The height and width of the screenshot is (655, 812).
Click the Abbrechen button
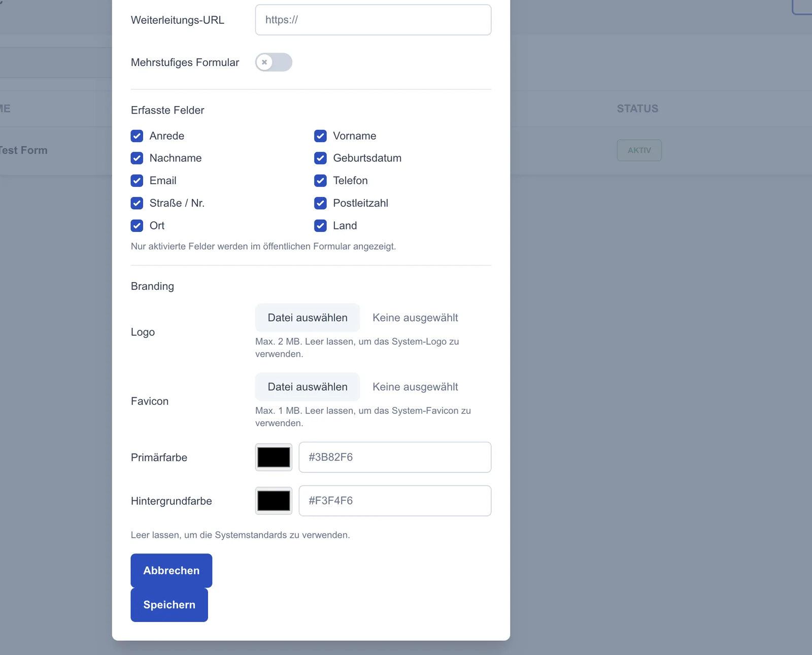click(x=172, y=570)
